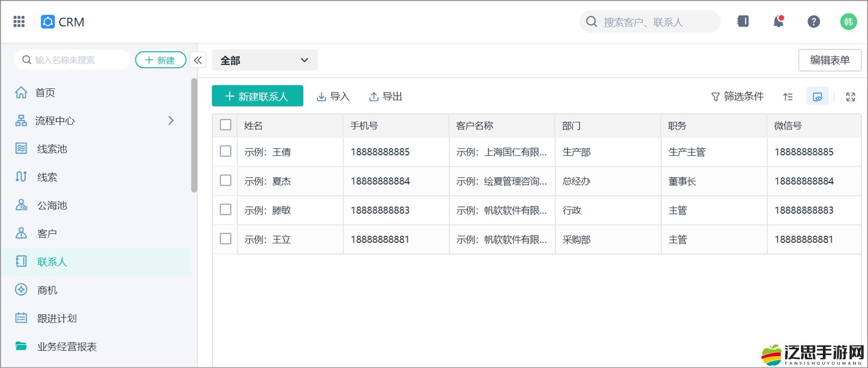The width and height of the screenshot is (868, 368).
Task: Click the 编辑表单 button
Action: pos(830,60)
